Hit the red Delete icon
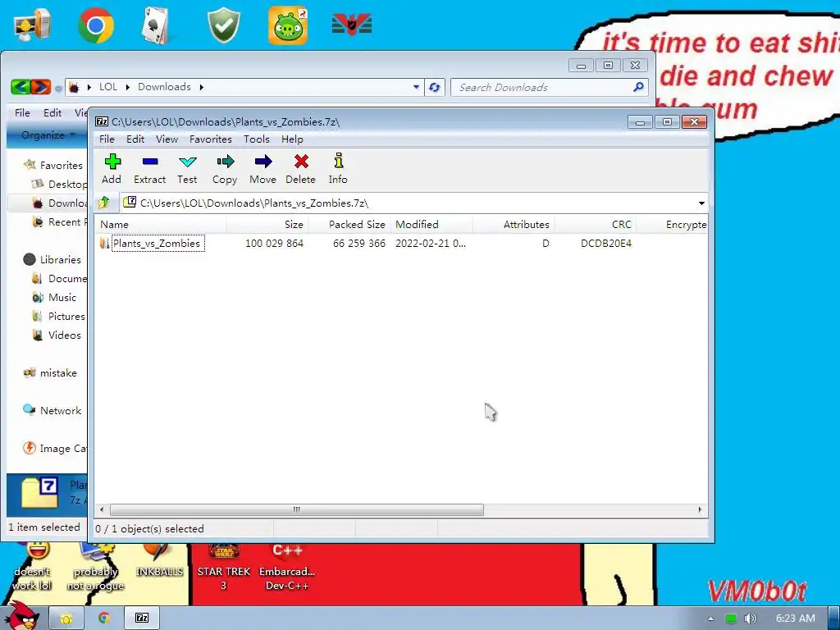The height and width of the screenshot is (630, 840). tap(300, 169)
